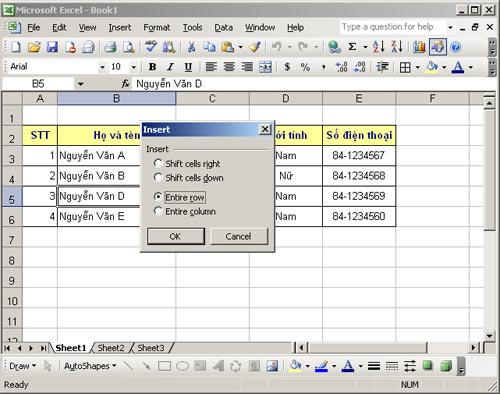The height and width of the screenshot is (394, 500).
Task: Apply the Currency Style dollar icon
Action: coord(287,67)
